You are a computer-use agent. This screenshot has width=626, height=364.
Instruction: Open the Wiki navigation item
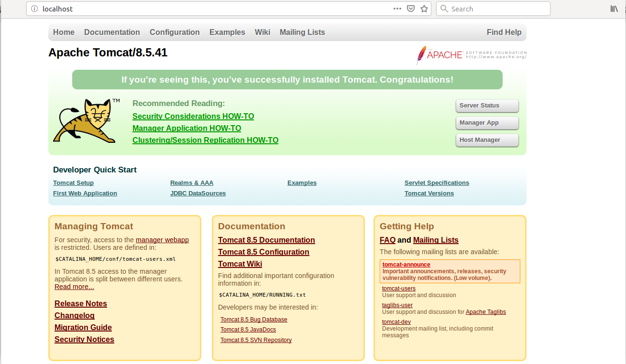tap(263, 32)
